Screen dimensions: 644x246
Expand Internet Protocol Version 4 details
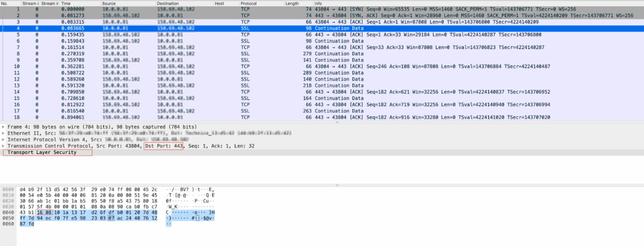(4, 140)
